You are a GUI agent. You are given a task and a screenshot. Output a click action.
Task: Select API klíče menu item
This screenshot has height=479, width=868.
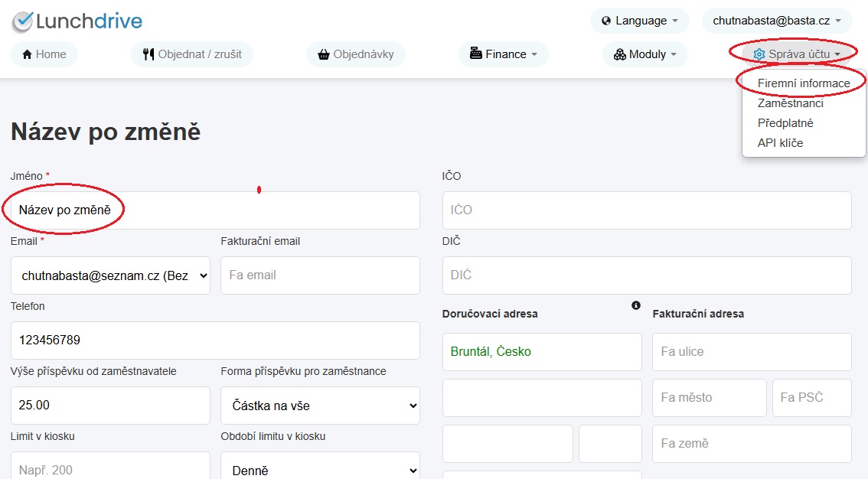click(803, 142)
